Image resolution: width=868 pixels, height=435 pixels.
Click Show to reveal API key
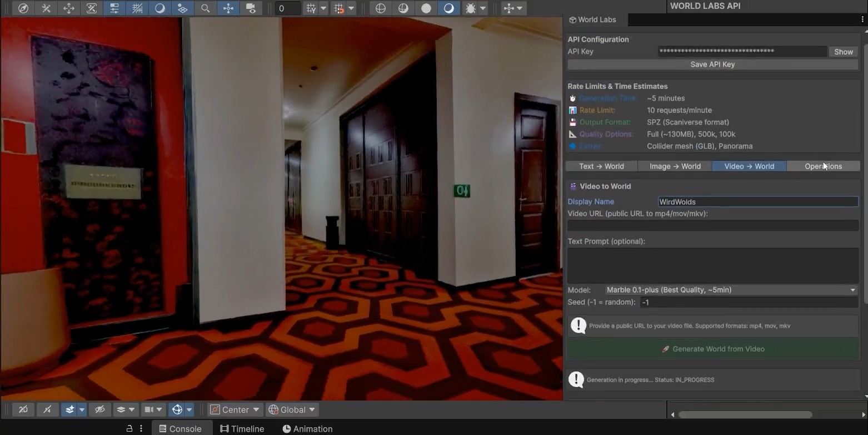844,52
